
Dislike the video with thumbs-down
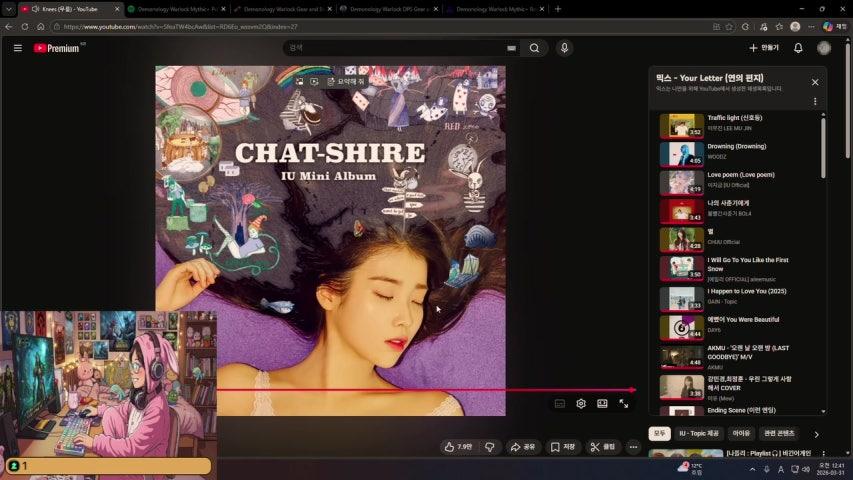[490, 447]
